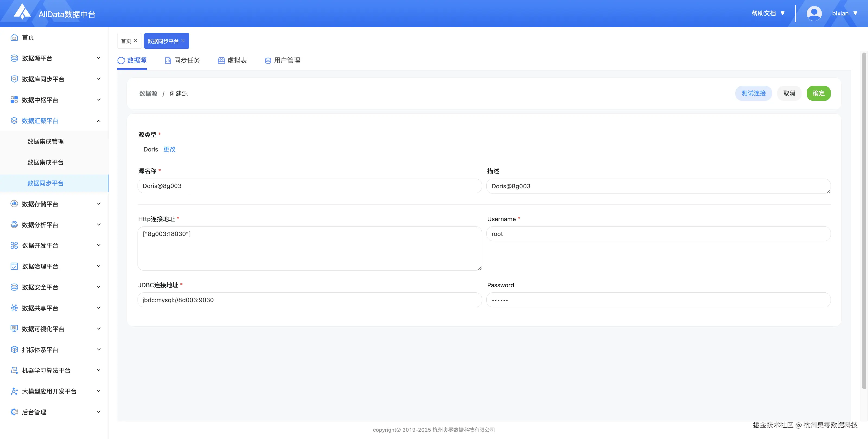
Task: Switch to the 同步任务 tab
Action: point(182,60)
